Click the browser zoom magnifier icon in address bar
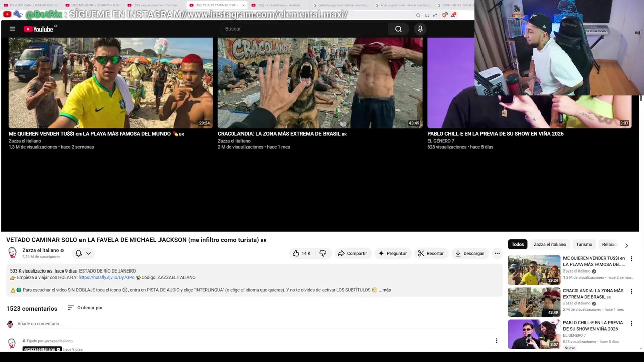The height and width of the screenshot is (362, 644). 418,15
